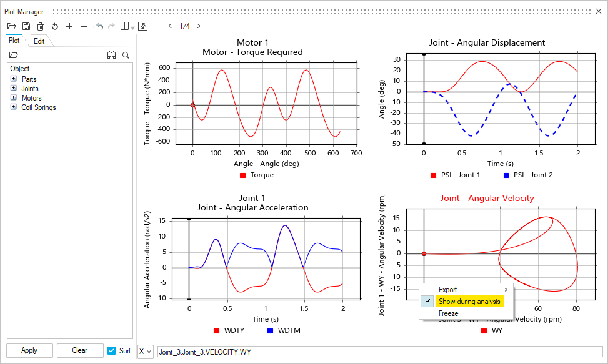This screenshot has height=364, width=608.
Task: Delete plot using the trash icon
Action: pos(41,26)
